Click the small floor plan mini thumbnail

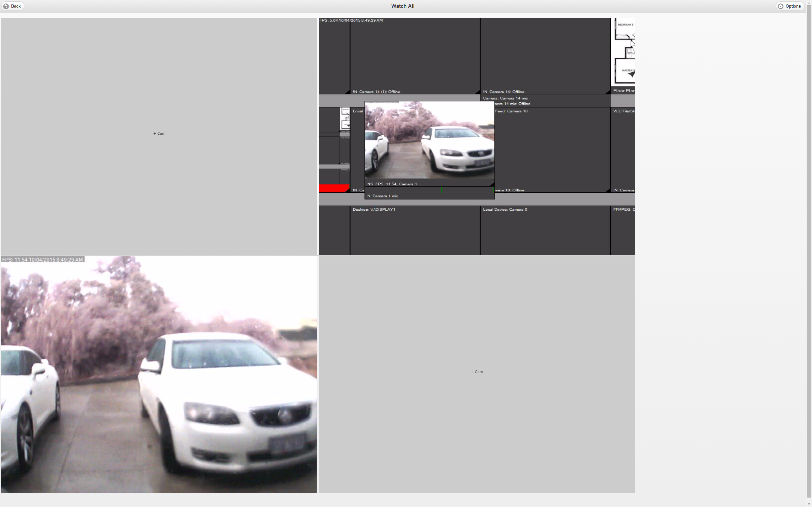tap(345, 119)
